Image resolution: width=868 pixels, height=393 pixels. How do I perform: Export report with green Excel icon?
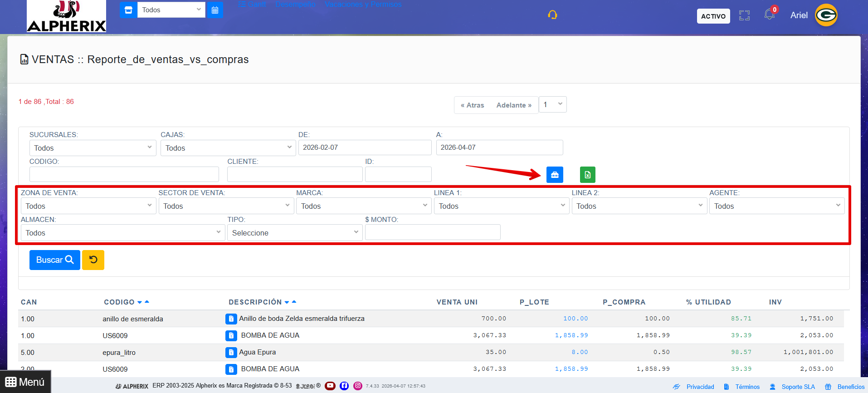point(587,175)
